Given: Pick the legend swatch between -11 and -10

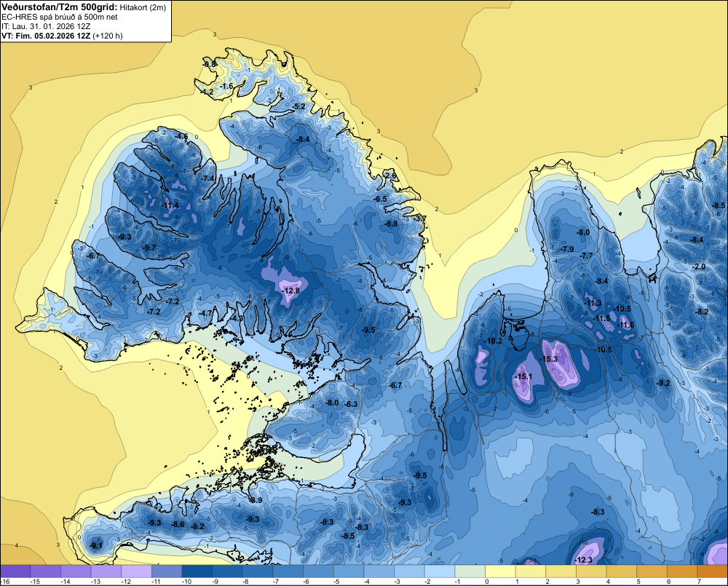Looking at the screenshot, I should [x=167, y=571].
